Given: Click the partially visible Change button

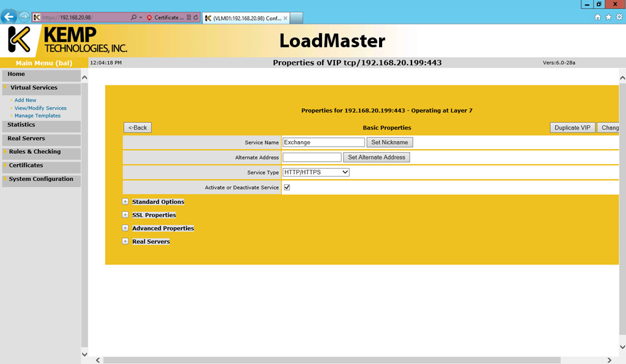Looking at the screenshot, I should coord(608,128).
